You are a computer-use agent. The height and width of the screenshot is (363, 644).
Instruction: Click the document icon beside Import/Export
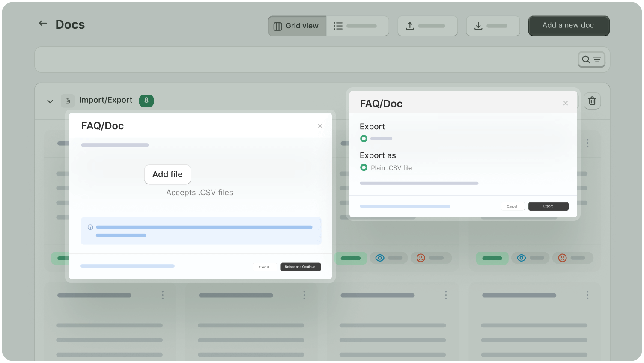click(68, 101)
